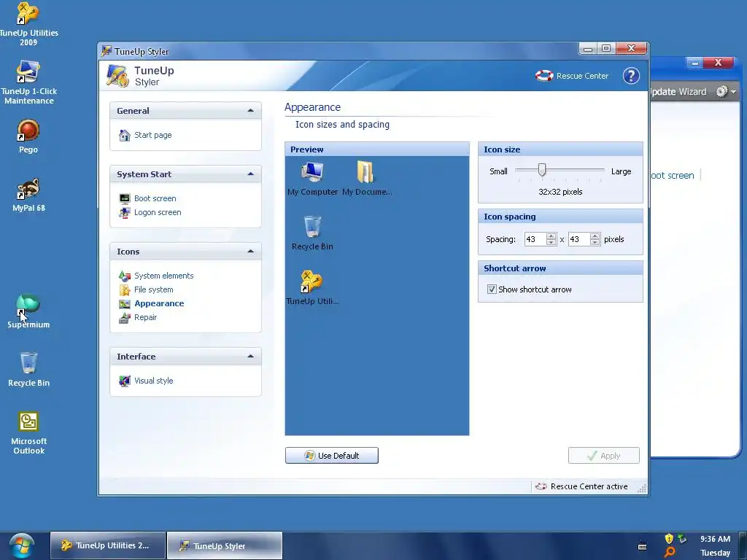
Task: Click the taskbar clock
Action: point(715,545)
